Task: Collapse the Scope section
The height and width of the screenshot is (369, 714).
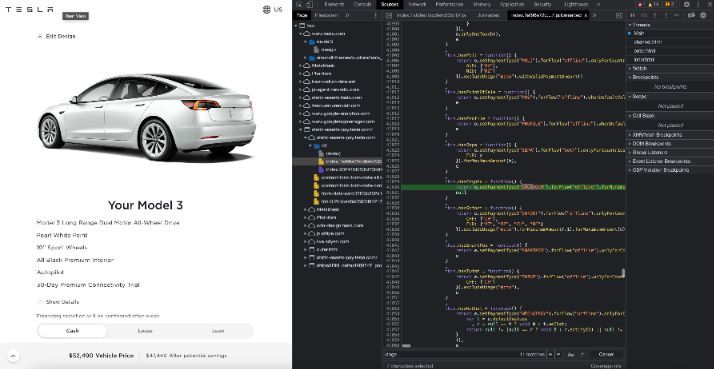Action: point(669,97)
